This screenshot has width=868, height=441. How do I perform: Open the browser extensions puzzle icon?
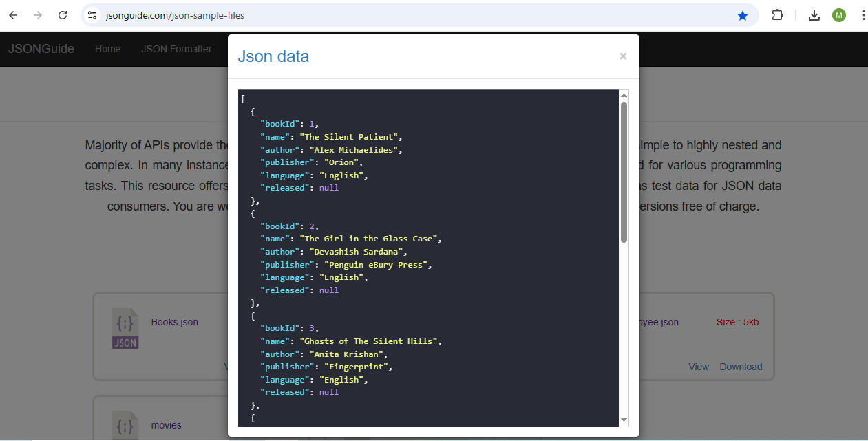[777, 15]
